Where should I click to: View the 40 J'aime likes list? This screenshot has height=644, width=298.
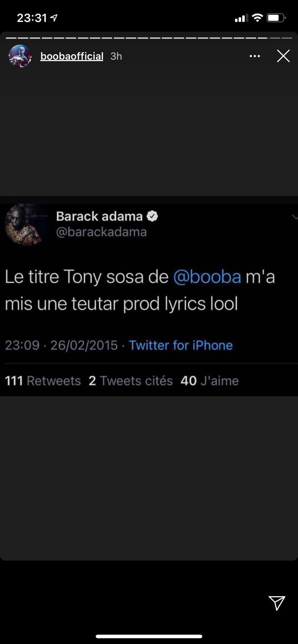pyautogui.click(x=209, y=381)
